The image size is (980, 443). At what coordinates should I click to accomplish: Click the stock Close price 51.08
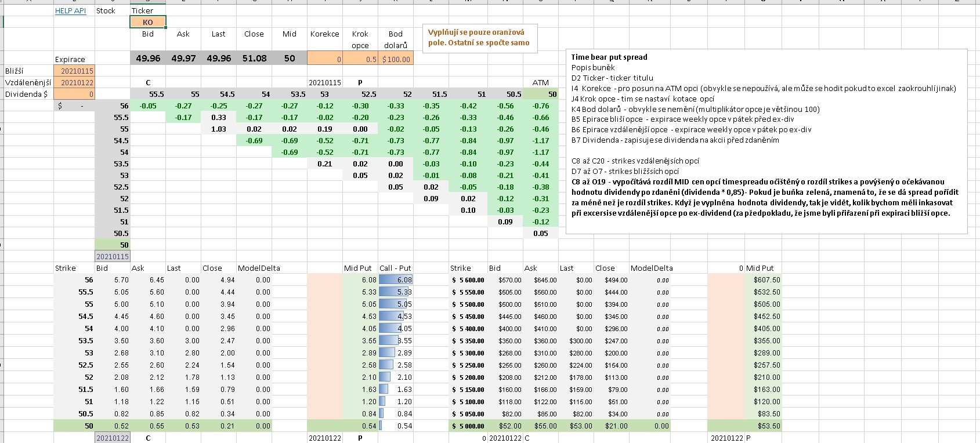click(254, 58)
